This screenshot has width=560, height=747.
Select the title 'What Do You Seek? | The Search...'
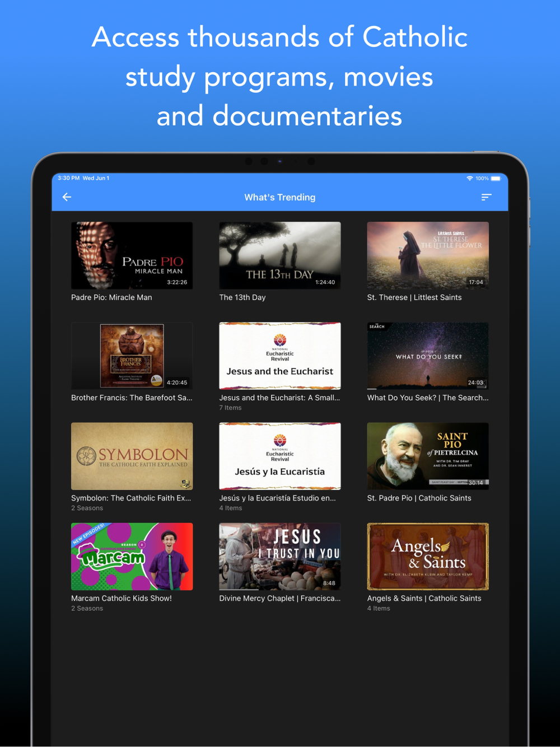428,398
